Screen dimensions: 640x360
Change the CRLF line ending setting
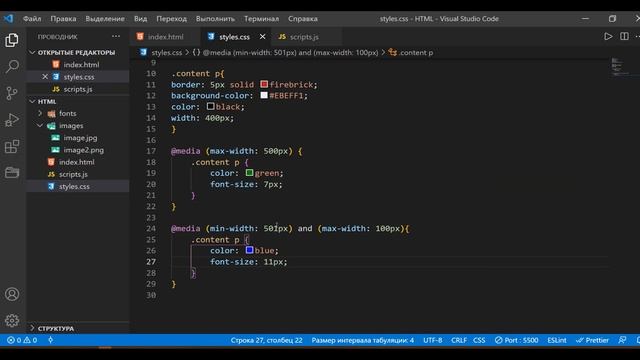click(x=459, y=340)
